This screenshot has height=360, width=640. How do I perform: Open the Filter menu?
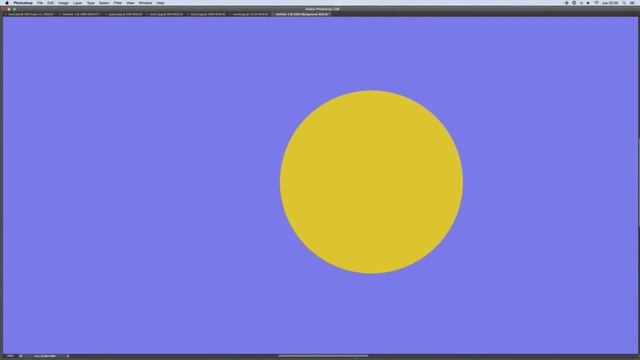tap(118, 3)
